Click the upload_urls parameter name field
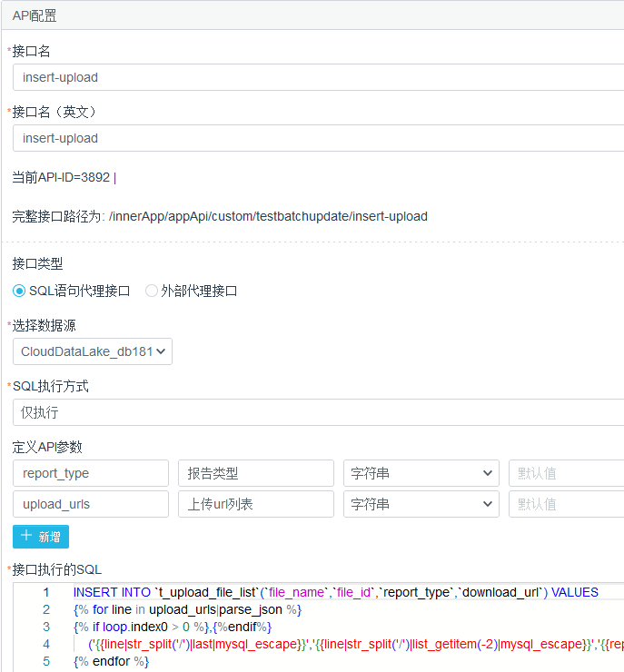Image resolution: width=624 pixels, height=672 pixels. click(91, 504)
